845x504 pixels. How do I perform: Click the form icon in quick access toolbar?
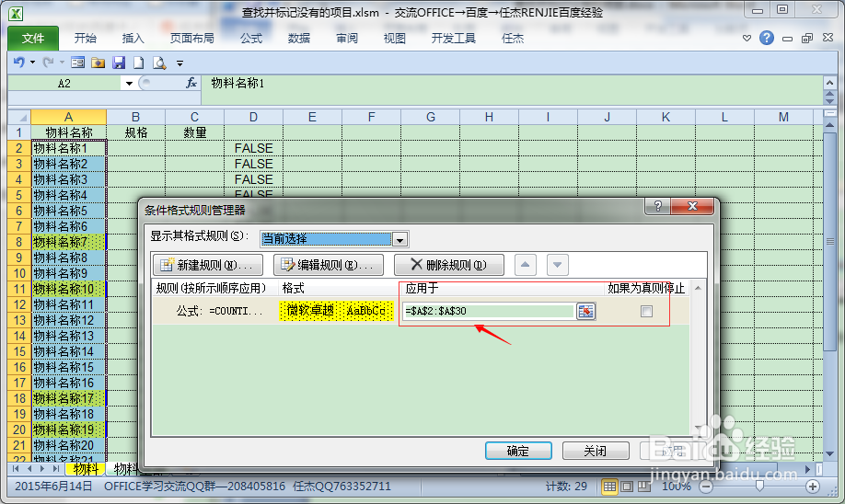tap(77, 63)
